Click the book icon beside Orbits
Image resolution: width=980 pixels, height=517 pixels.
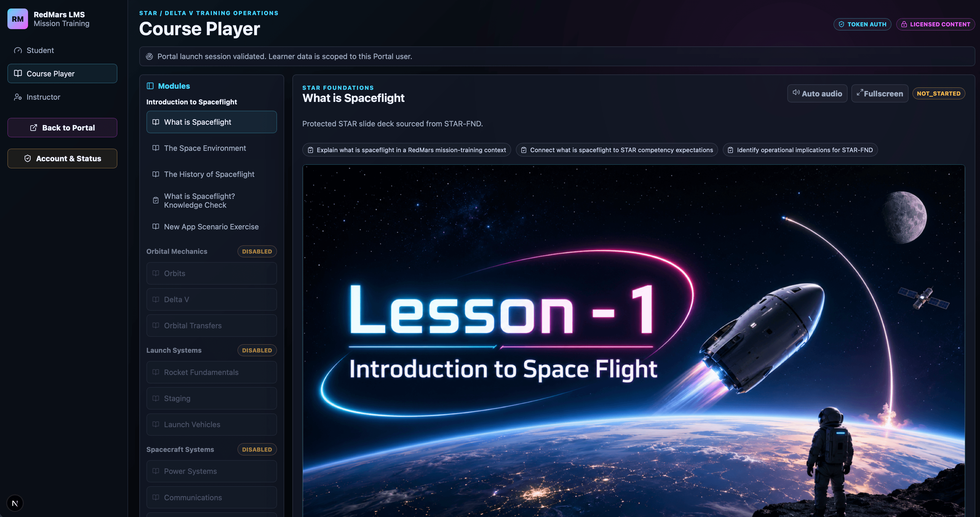(x=156, y=273)
